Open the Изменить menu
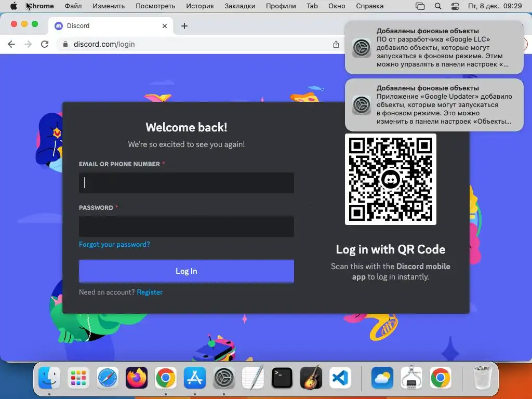The width and height of the screenshot is (532, 399). 109,6
